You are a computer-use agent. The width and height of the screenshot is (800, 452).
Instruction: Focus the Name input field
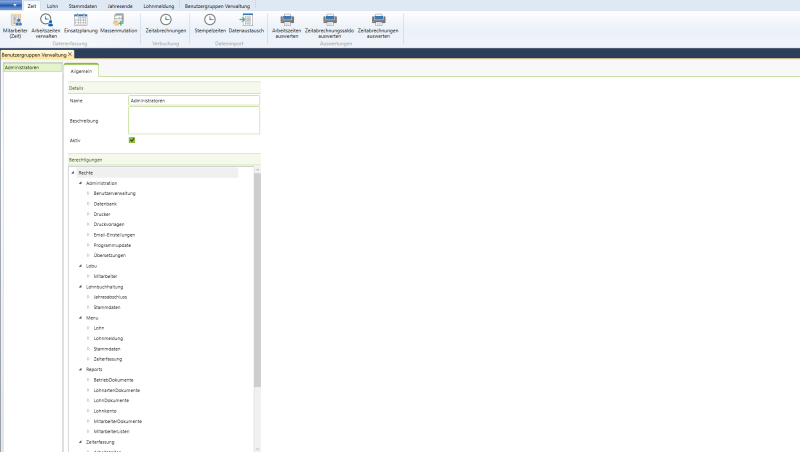(x=194, y=101)
